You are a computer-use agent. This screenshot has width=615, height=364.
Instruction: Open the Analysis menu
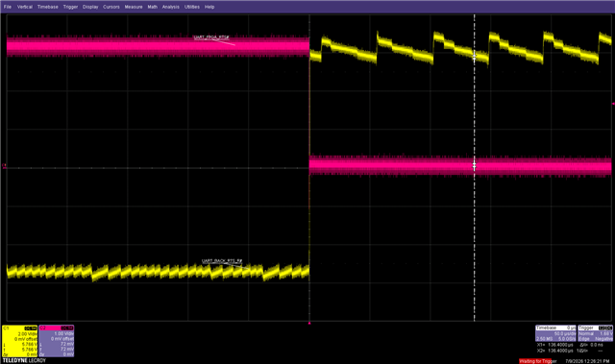click(171, 7)
